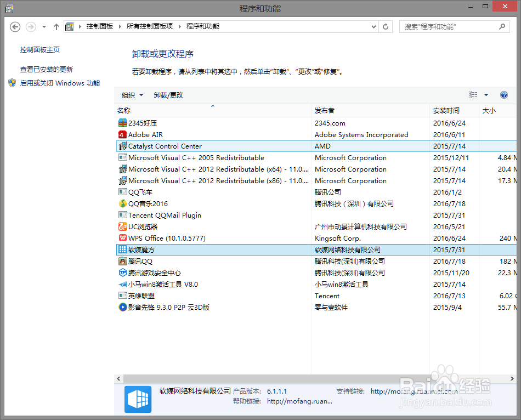
Task: Click the 腾讯游戏安全中心 icon
Action: [123, 273]
